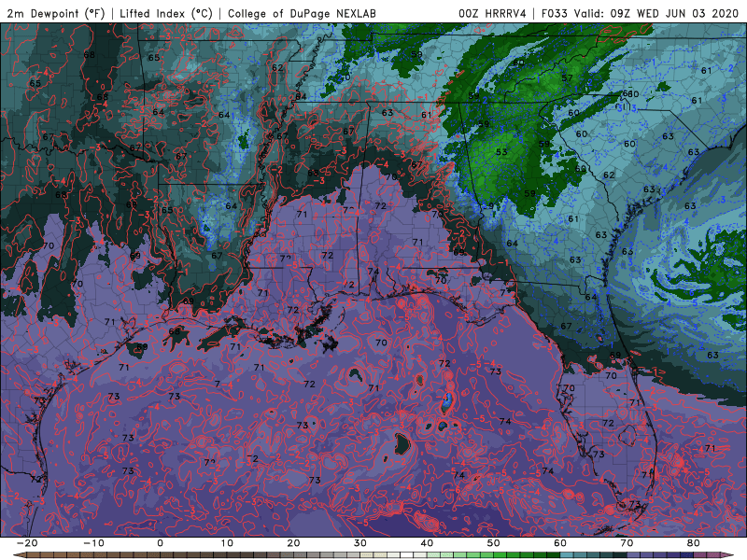Click the 20 label on the color scale
This screenshot has height=560, width=747.
(x=293, y=543)
